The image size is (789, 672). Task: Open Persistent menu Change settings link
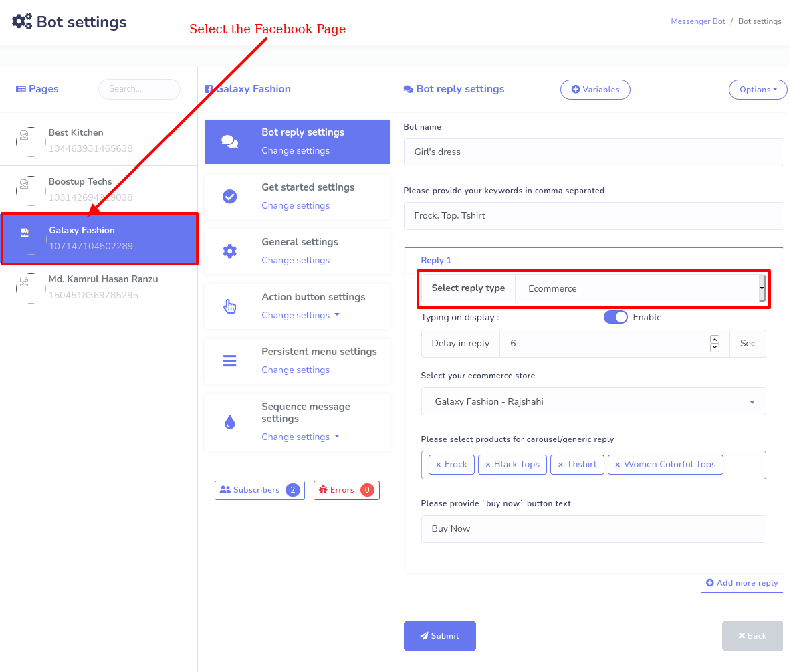296,370
